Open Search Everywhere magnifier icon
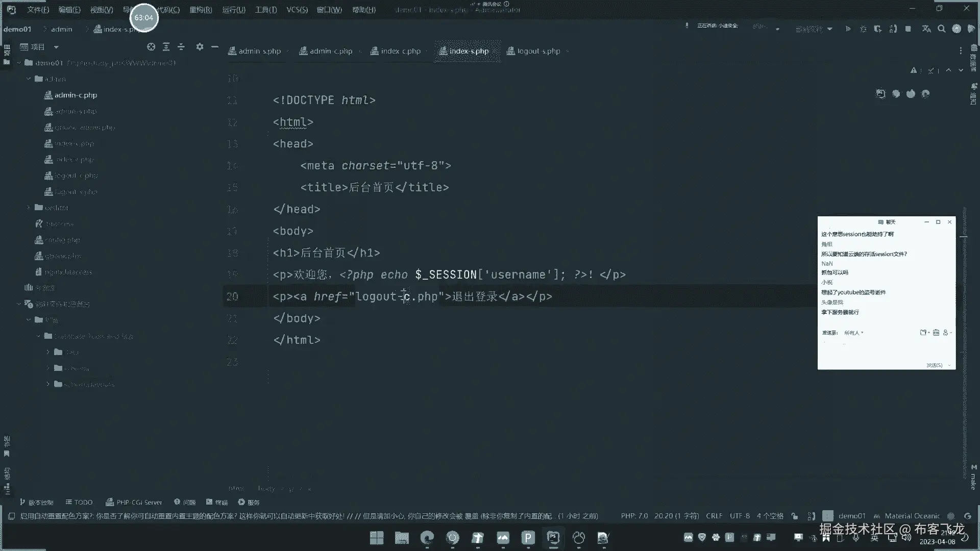The image size is (980, 551). [942, 29]
